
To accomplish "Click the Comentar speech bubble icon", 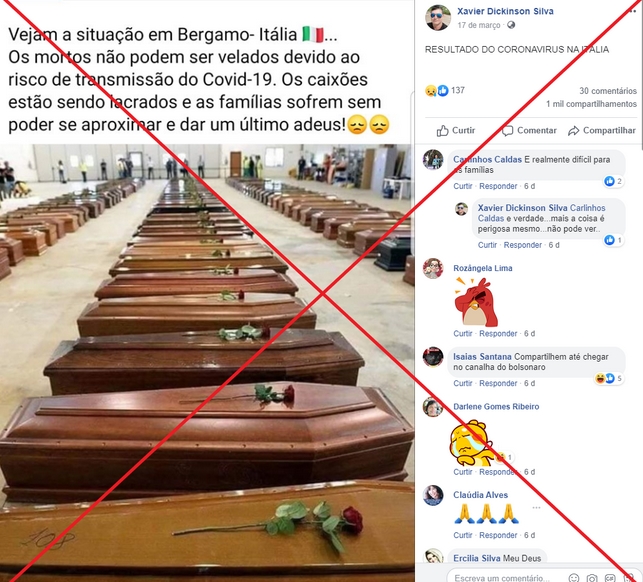I will [508, 131].
